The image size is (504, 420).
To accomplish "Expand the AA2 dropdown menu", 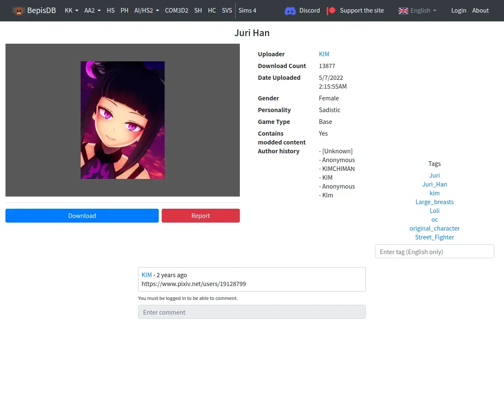I will [92, 10].
